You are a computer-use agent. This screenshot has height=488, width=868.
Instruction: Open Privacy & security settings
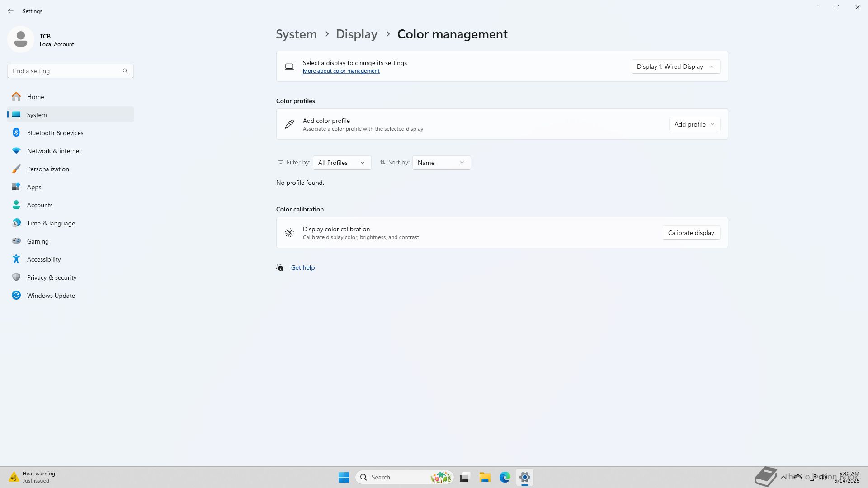(x=52, y=277)
